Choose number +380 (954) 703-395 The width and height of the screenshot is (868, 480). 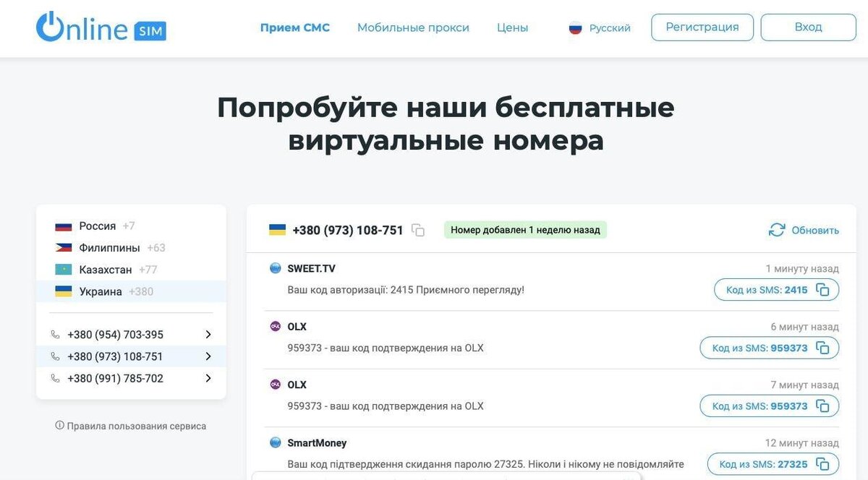click(x=131, y=335)
